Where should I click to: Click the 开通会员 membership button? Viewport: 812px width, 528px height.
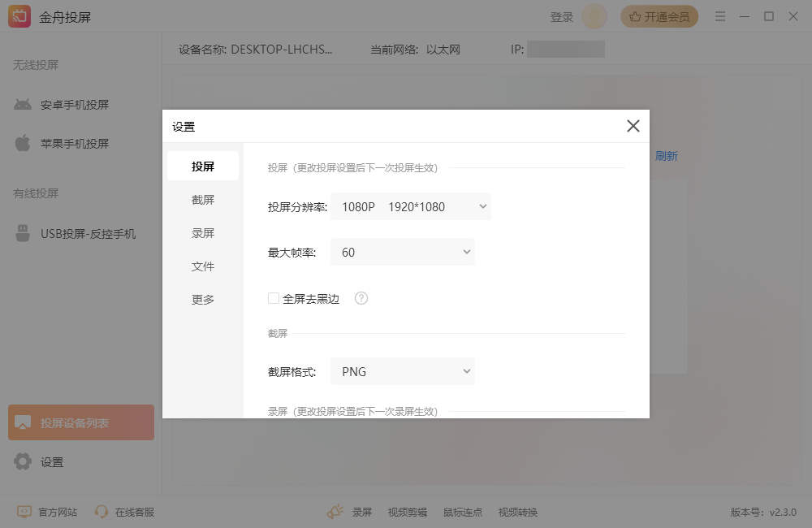[x=659, y=15]
